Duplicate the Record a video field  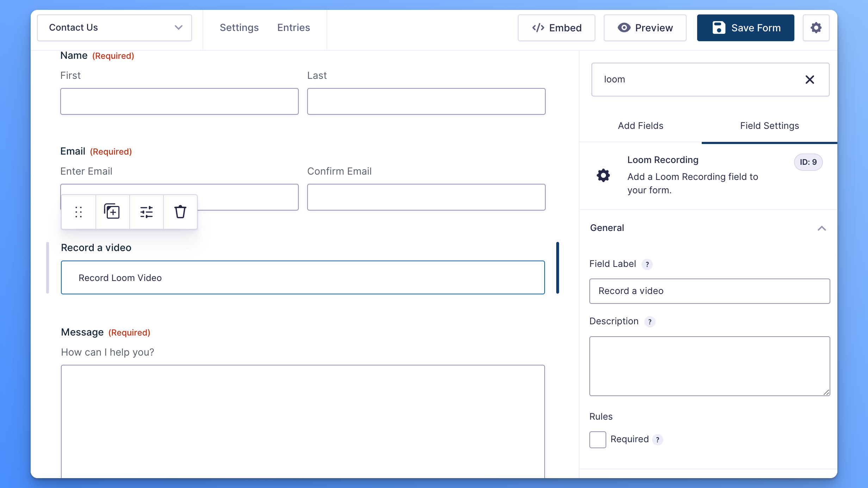coord(112,212)
